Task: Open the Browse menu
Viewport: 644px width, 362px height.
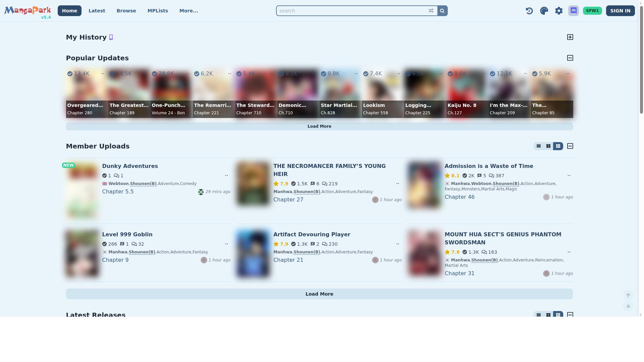Action: pyautogui.click(x=126, y=10)
